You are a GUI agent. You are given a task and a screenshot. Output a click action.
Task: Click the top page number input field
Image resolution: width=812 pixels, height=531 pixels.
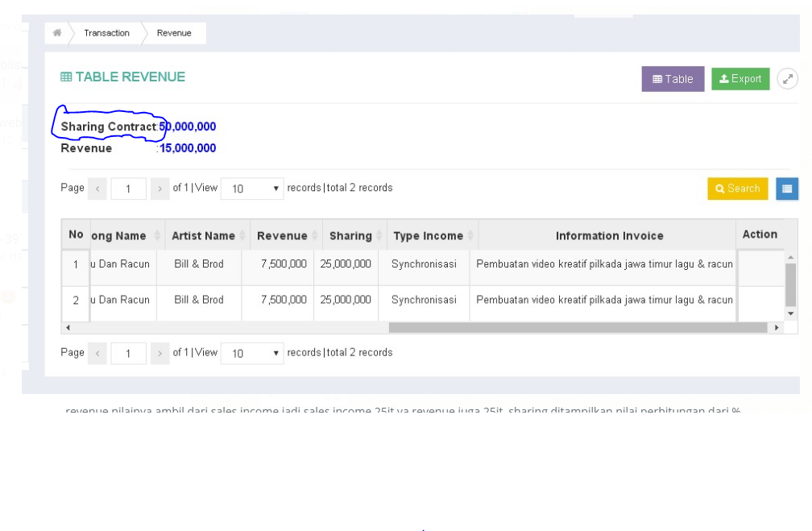click(128, 189)
